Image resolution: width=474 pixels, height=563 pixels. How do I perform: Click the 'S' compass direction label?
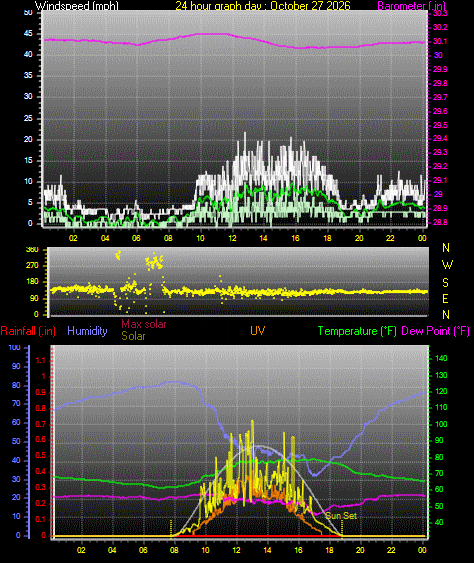pyautogui.click(x=446, y=283)
